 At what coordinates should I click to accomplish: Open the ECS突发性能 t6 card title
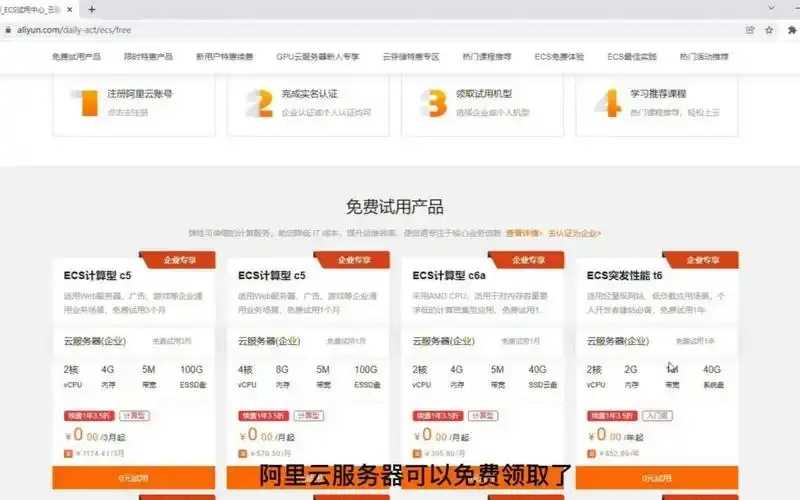624,276
